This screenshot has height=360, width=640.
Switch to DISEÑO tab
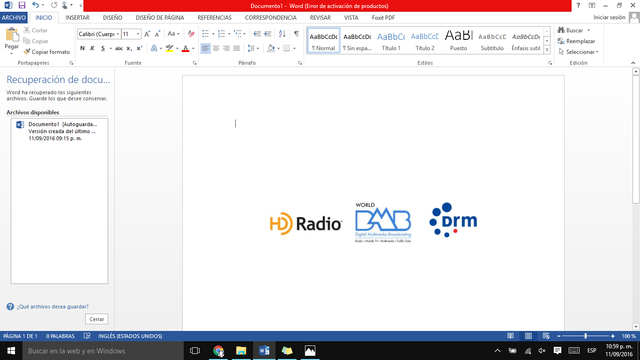click(x=112, y=18)
